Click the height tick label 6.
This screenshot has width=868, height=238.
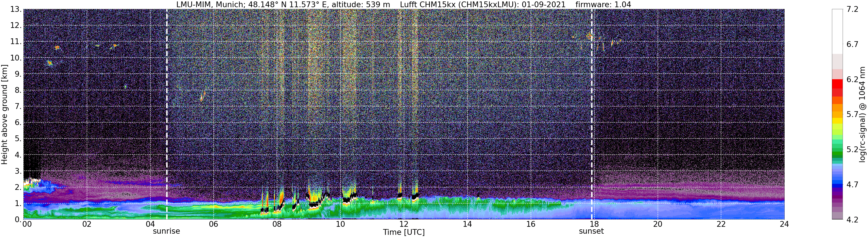18,122
